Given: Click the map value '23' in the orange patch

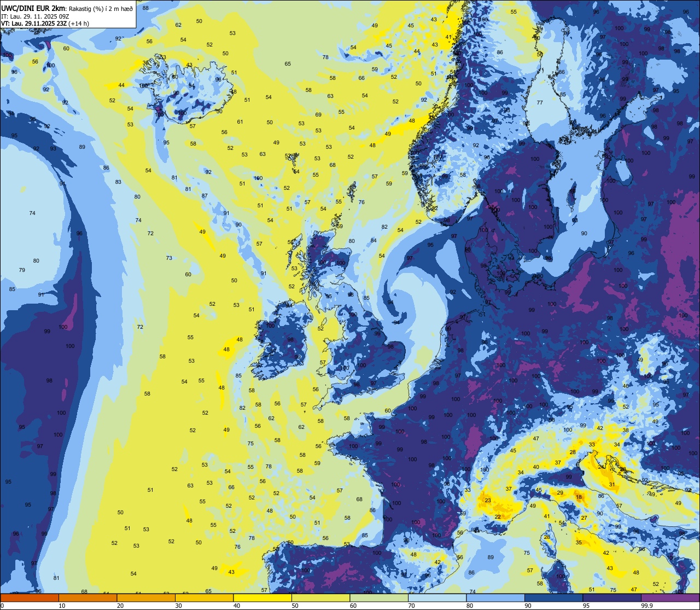Looking at the screenshot, I should (x=488, y=500).
